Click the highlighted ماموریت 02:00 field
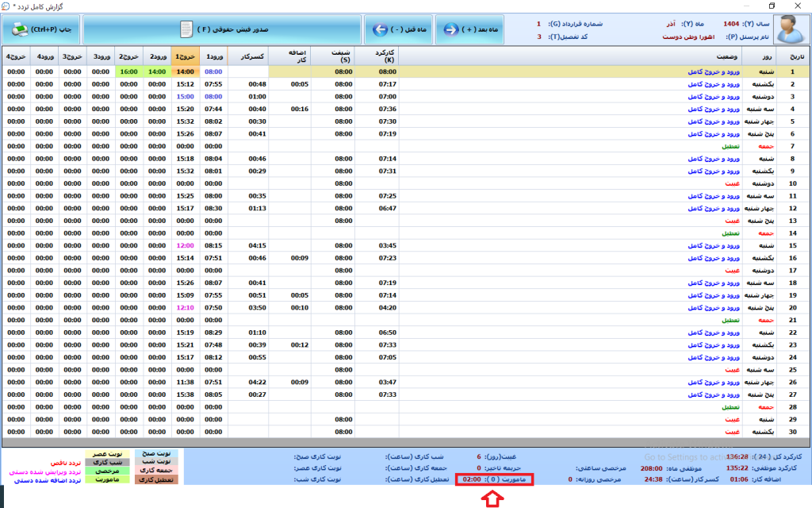812x508 pixels. [x=491, y=479]
